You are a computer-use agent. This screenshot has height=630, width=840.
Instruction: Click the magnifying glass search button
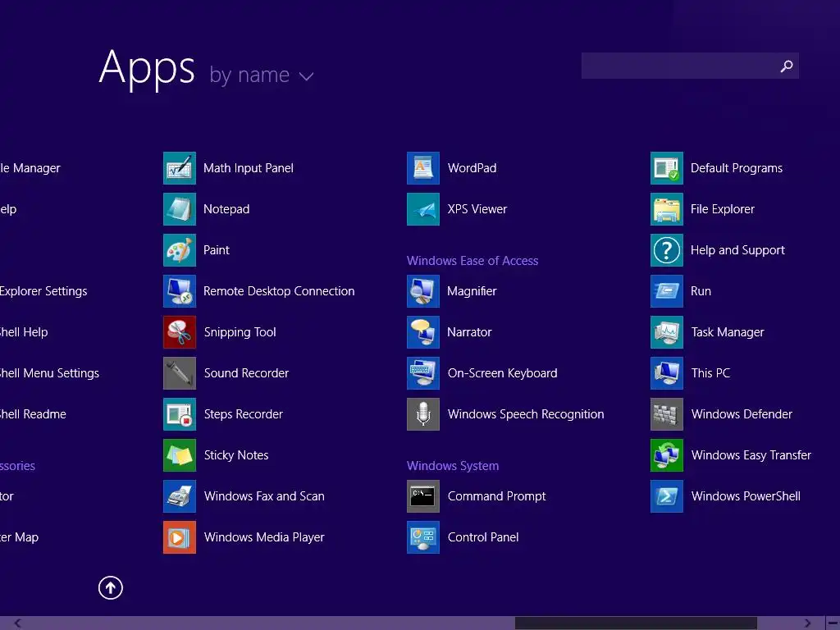787,66
